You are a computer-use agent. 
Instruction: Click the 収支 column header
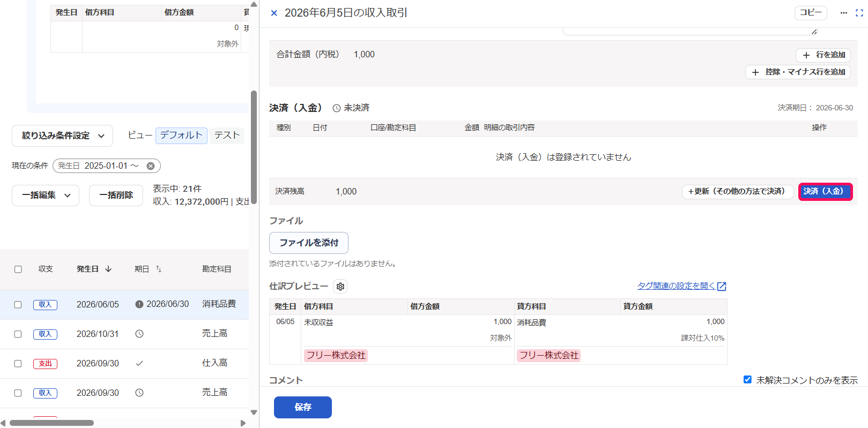coord(46,269)
